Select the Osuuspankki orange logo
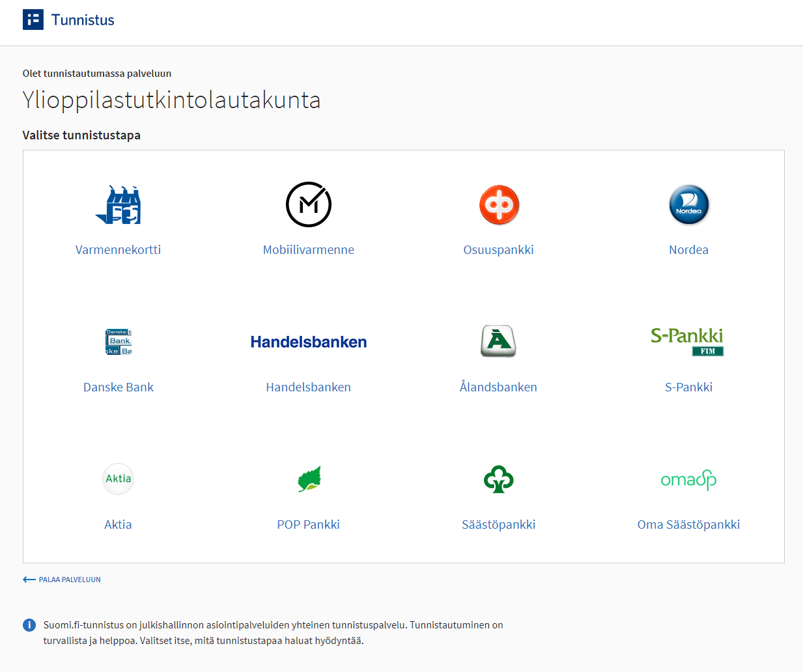Image resolution: width=803 pixels, height=672 pixels. click(499, 204)
